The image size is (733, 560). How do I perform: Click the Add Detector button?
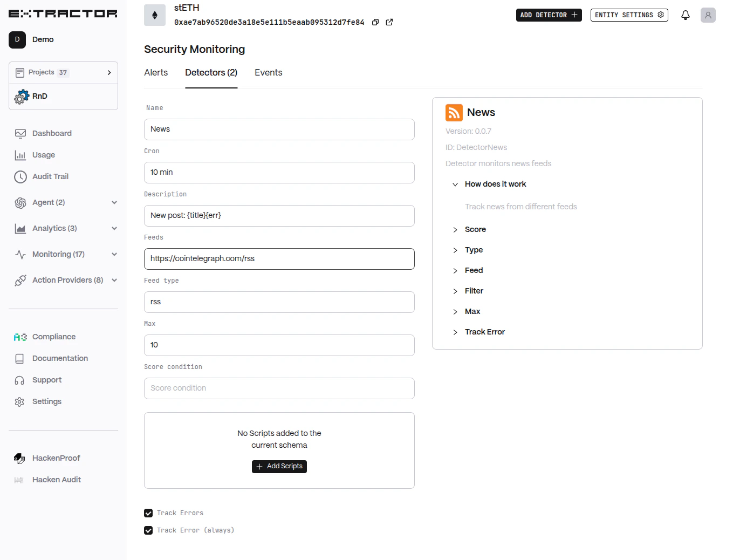coord(549,15)
